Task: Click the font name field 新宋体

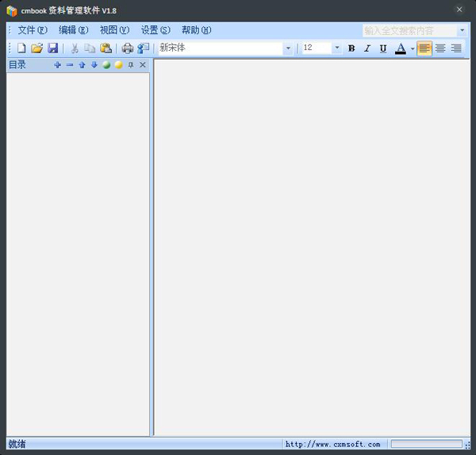Action: (x=221, y=48)
